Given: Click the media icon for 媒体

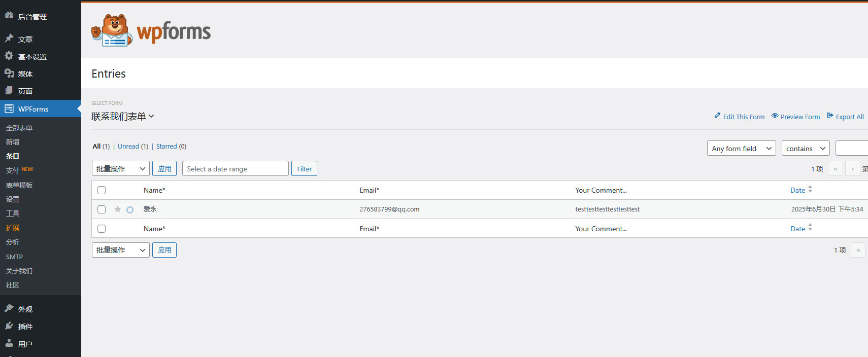Looking at the screenshot, I should 9,73.
